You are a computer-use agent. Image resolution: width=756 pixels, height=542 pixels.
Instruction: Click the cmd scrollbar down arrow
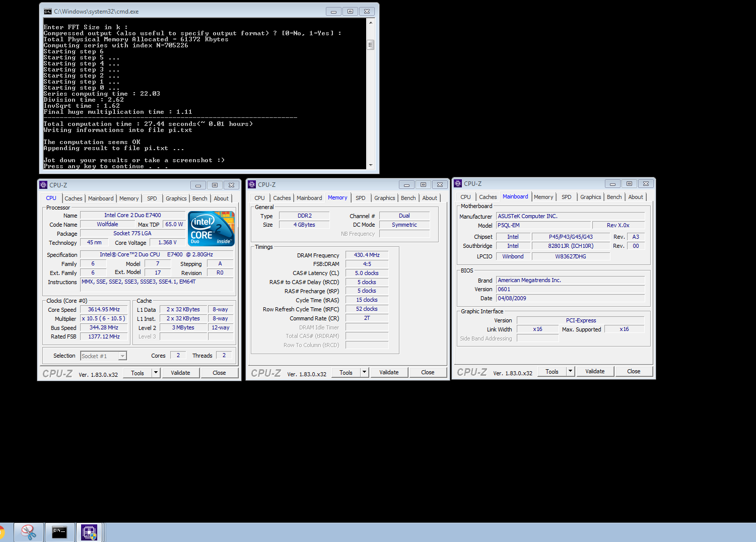pyautogui.click(x=371, y=165)
